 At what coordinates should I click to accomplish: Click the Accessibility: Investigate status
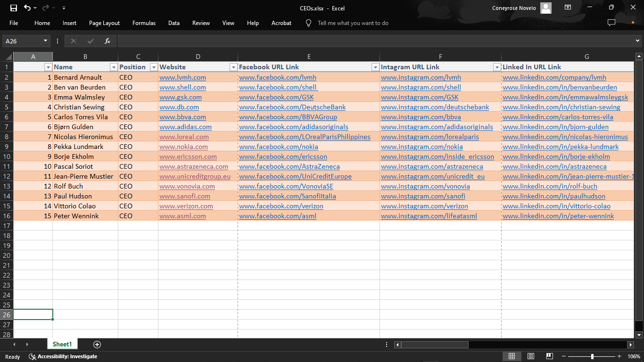(x=63, y=356)
